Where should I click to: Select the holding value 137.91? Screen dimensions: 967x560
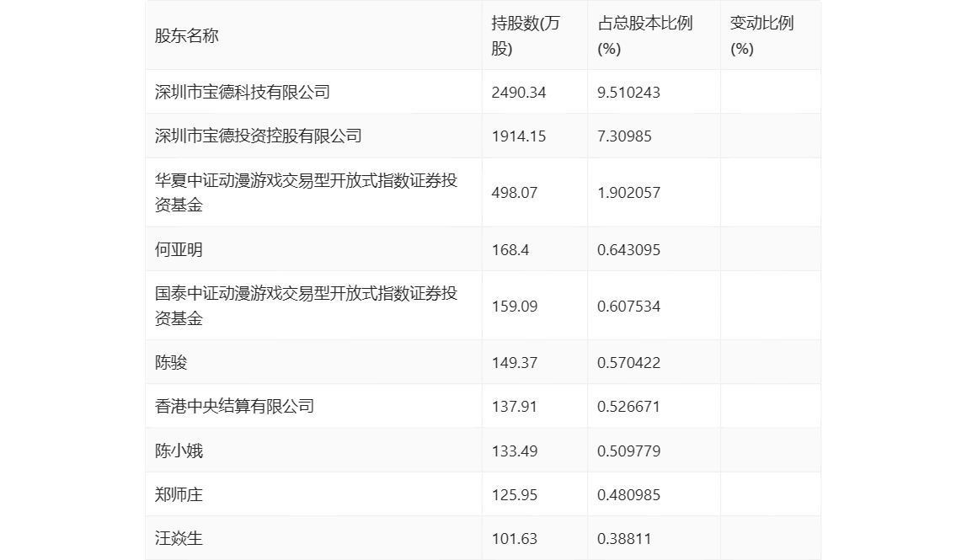(515, 407)
